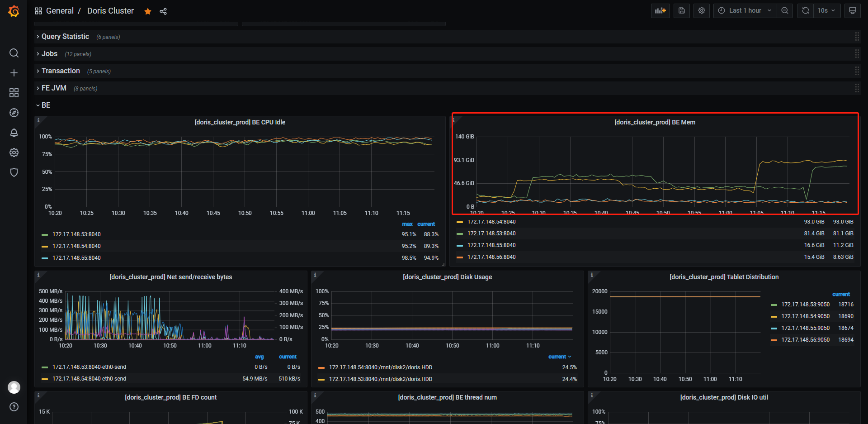Cycle the view mode (TV icon)
The height and width of the screenshot is (424, 868).
tap(853, 10)
